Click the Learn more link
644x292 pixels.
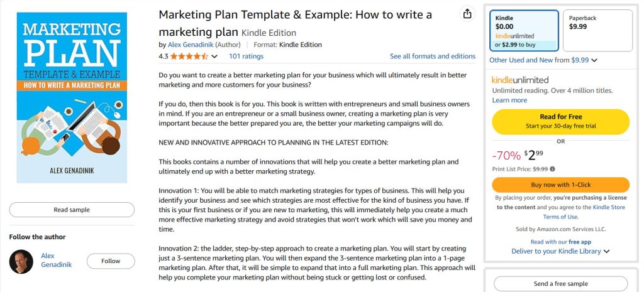tap(509, 100)
